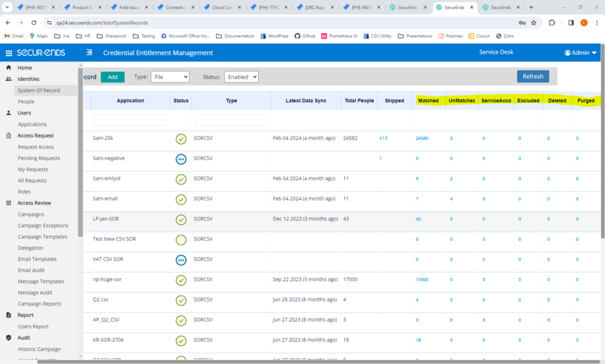Click the Access Review grid icon
The image size is (605, 364).
coord(8,203)
